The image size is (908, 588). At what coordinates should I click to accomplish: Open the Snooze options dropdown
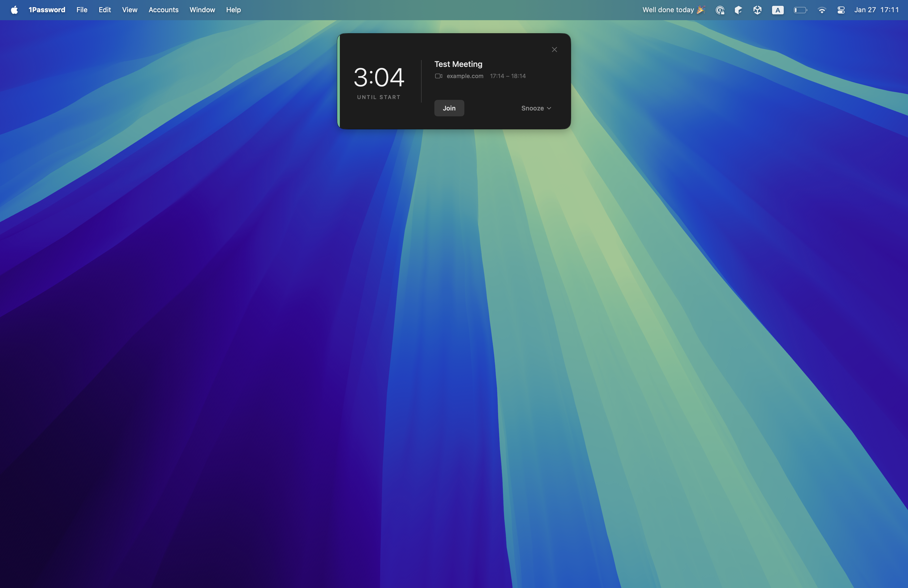pyautogui.click(x=533, y=108)
